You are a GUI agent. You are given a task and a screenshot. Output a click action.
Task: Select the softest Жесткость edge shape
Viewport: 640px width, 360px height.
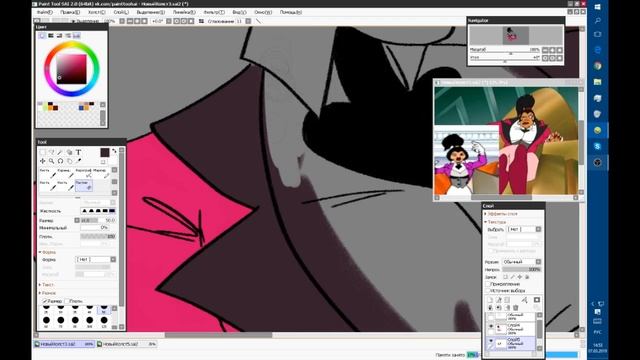point(84,211)
